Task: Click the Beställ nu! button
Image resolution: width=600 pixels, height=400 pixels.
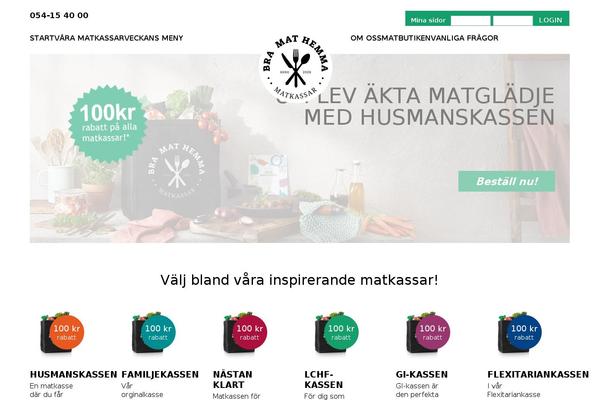Action: 507,181
